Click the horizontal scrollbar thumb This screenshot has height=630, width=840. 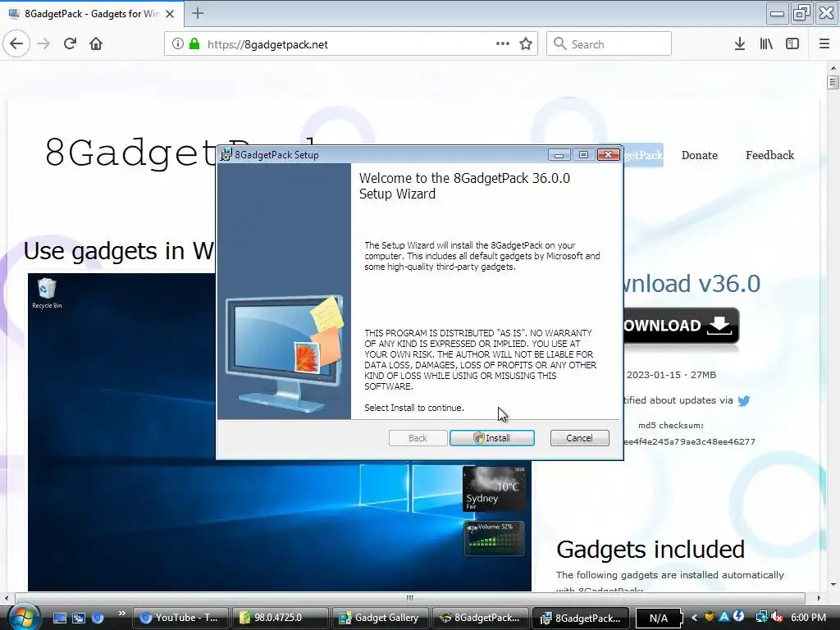[410, 598]
